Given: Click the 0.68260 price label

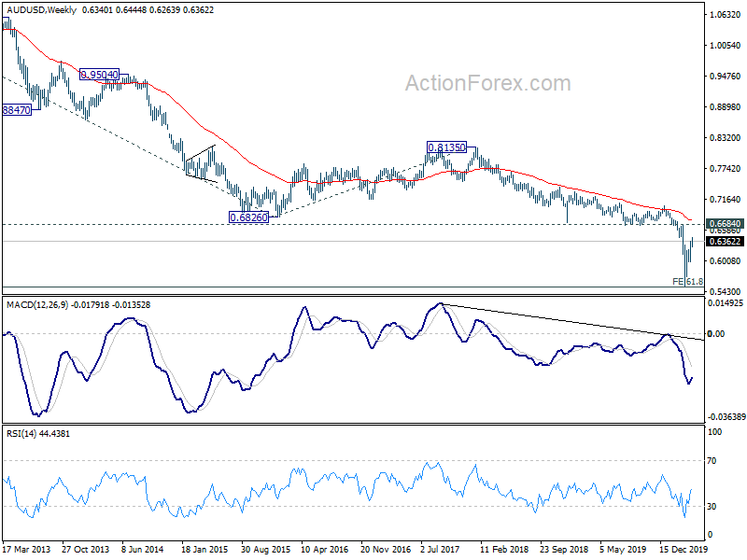Looking at the screenshot, I should [x=248, y=217].
